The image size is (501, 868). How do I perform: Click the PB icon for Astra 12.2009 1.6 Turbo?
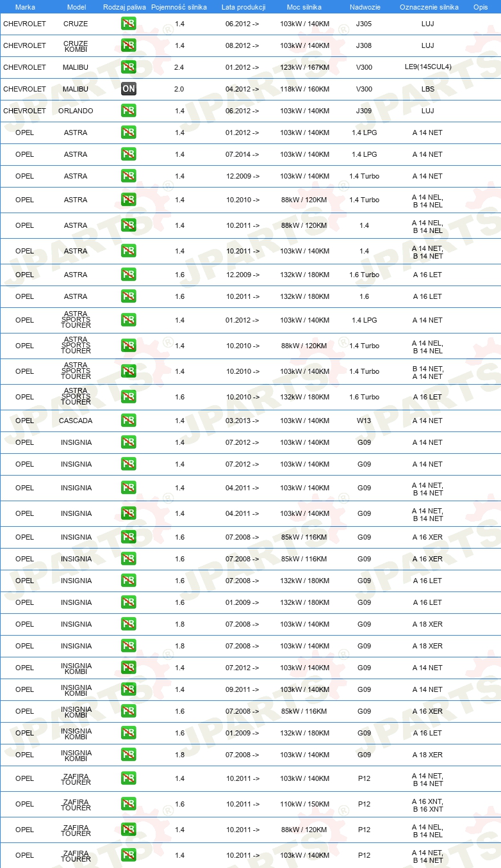point(129,275)
